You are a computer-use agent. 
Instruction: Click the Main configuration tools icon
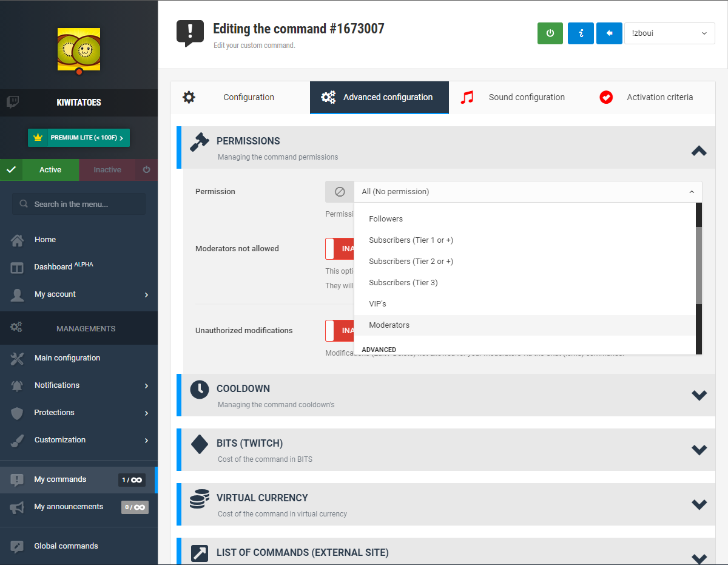pyautogui.click(x=17, y=358)
